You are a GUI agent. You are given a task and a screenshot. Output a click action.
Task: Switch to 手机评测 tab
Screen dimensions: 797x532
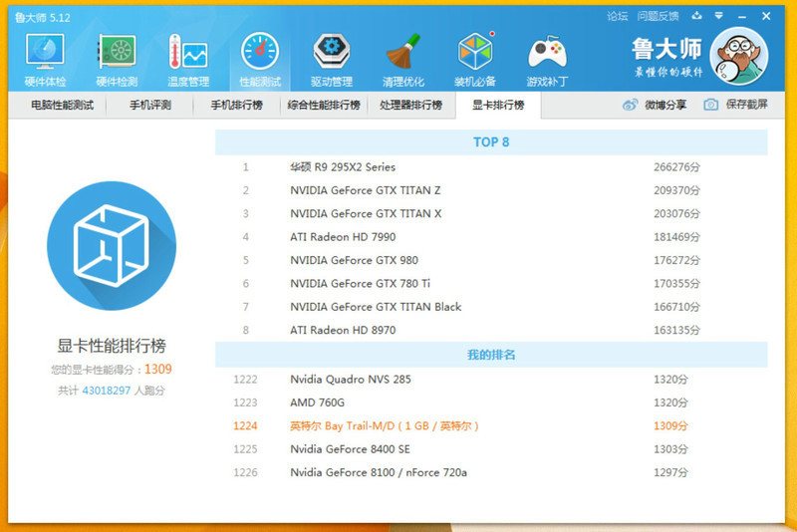(x=150, y=106)
